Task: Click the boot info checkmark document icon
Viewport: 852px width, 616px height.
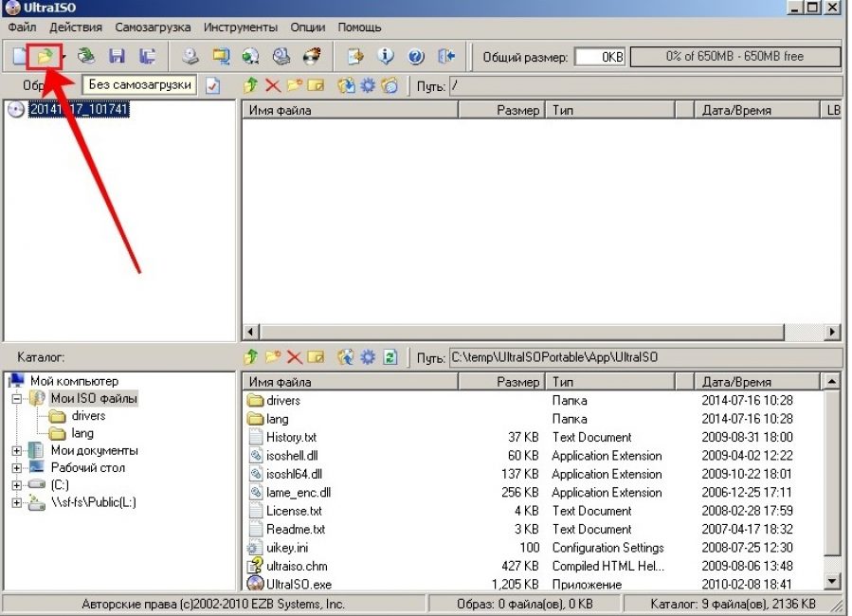Action: [x=213, y=86]
